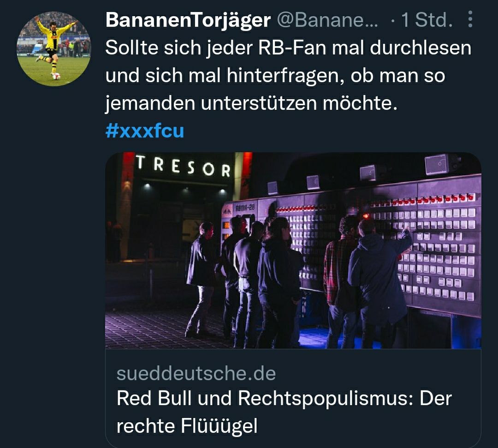Click the BananenTorjäger display name
498x448 pixels.
click(x=188, y=20)
